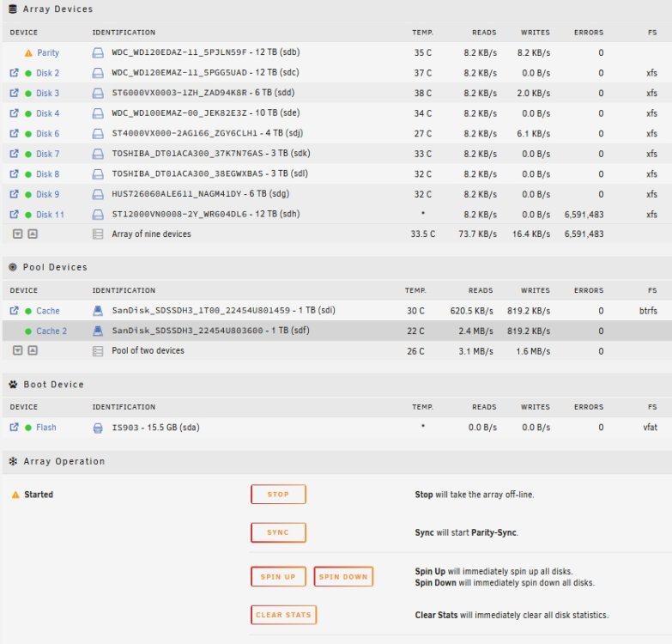Viewport: 672px width, 644px height.
Task: Open the Disk 2 settings link
Action: [x=47, y=73]
